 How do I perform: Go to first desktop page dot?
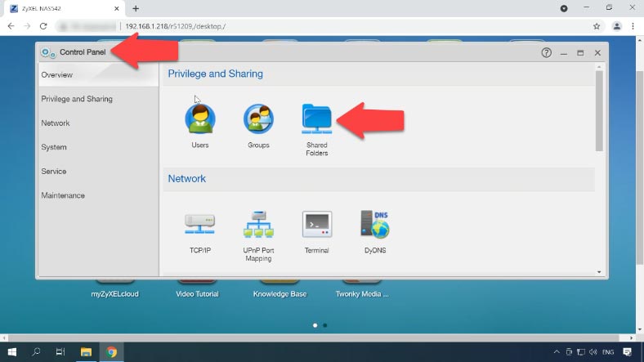tap(315, 325)
